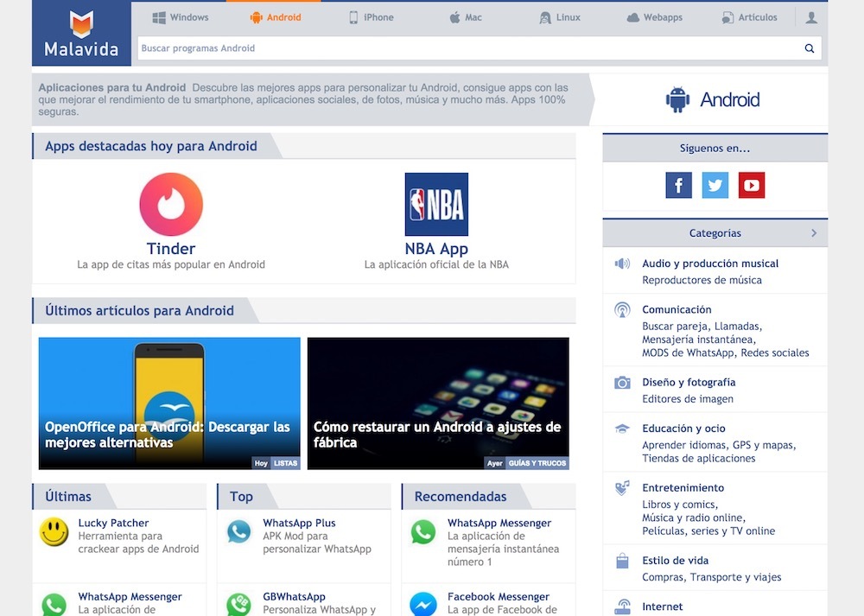Click the NBA App logo icon
864x616 pixels.
point(436,205)
